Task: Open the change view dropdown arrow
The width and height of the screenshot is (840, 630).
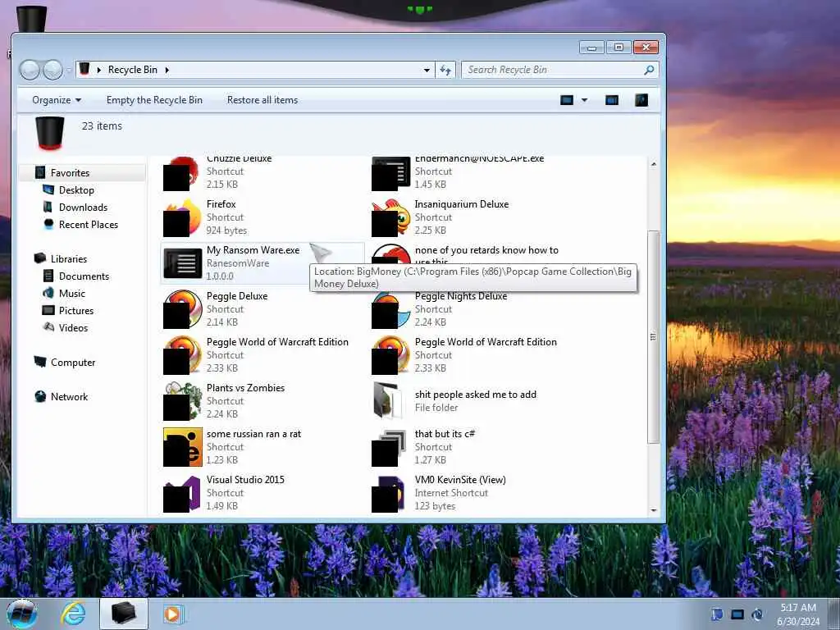Action: coord(584,100)
